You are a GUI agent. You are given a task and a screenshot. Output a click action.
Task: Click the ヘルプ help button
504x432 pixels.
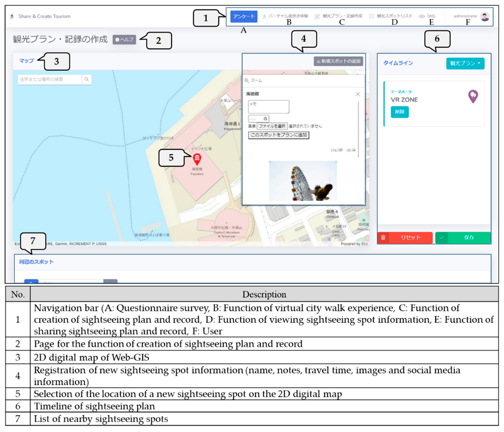click(x=124, y=39)
